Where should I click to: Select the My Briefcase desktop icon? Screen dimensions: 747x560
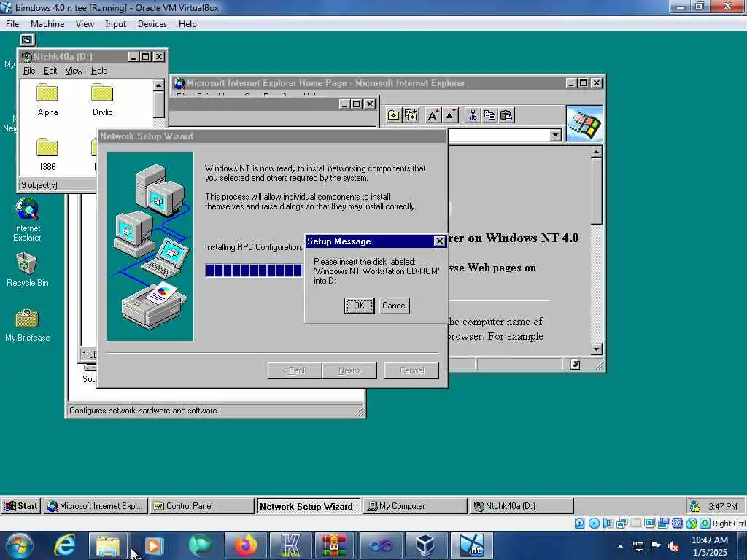pyautogui.click(x=27, y=326)
